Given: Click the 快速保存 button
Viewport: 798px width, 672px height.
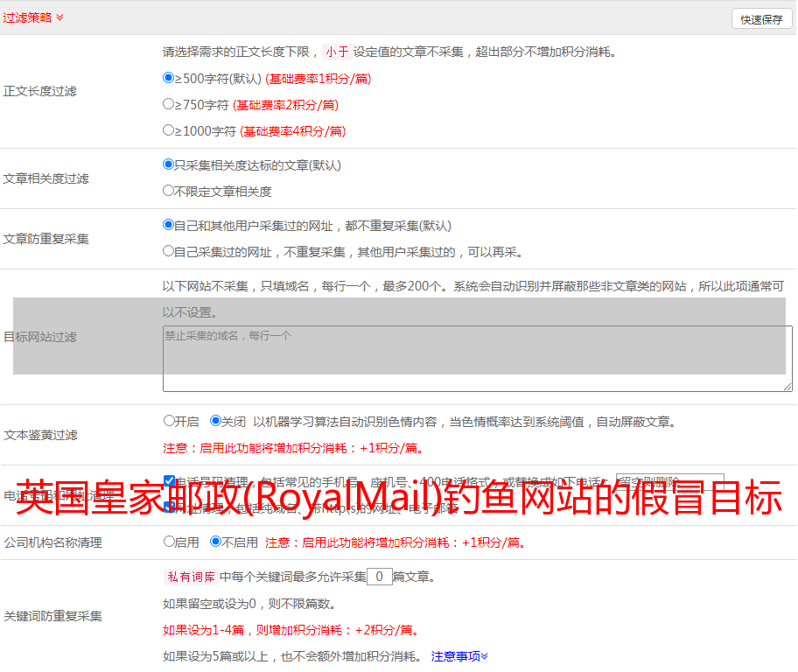Looking at the screenshot, I should tap(761, 19).
